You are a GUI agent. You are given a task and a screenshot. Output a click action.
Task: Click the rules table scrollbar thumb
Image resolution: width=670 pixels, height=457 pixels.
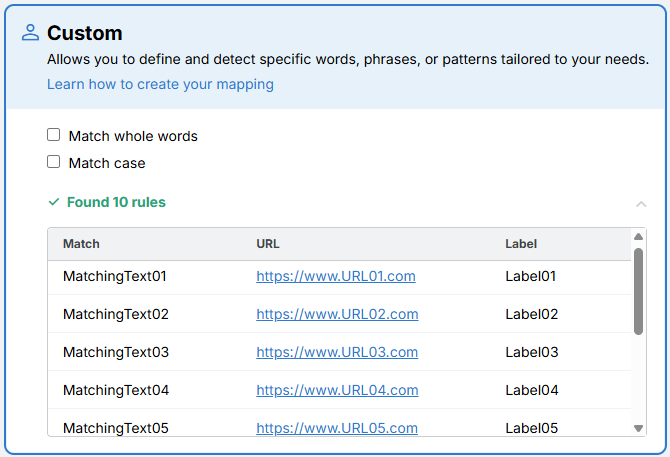(638, 291)
